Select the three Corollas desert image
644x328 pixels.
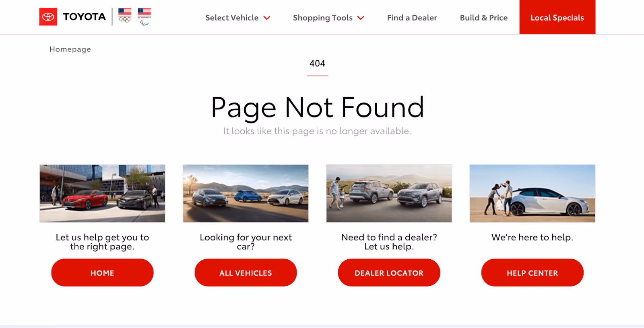tap(246, 193)
